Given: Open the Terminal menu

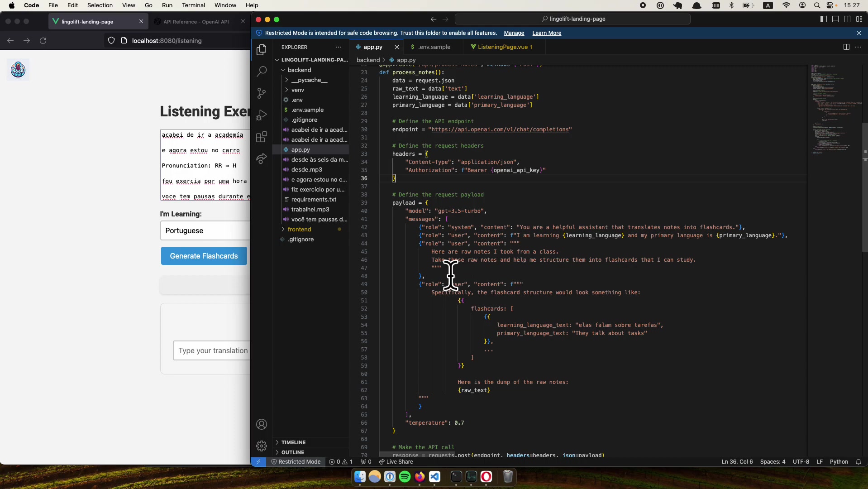Looking at the screenshot, I should tap(193, 5).
